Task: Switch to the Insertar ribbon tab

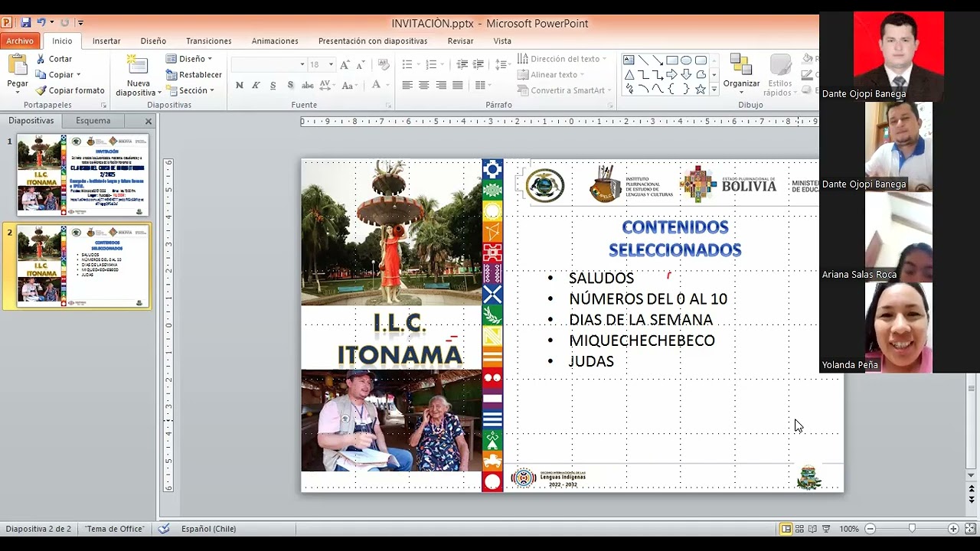Action: pyautogui.click(x=106, y=41)
